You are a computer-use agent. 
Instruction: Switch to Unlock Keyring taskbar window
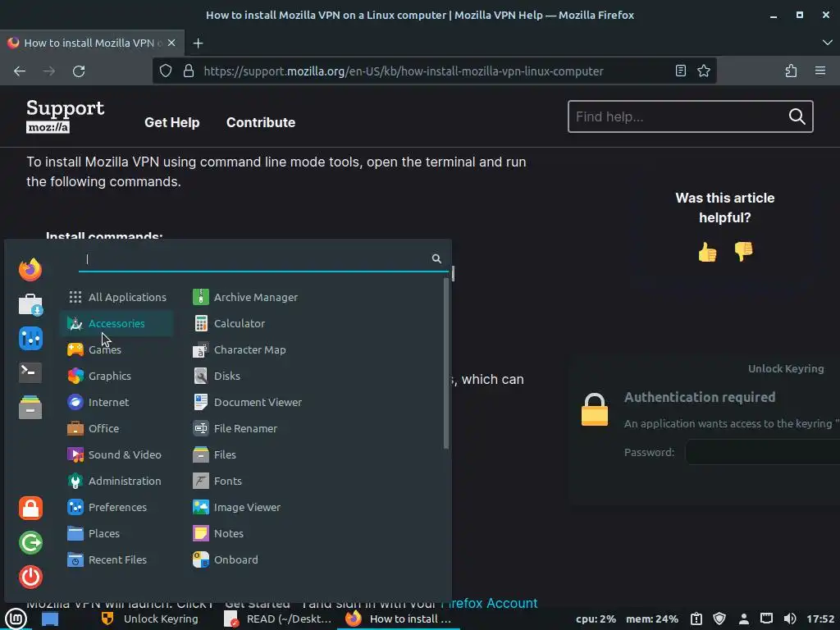(x=150, y=619)
